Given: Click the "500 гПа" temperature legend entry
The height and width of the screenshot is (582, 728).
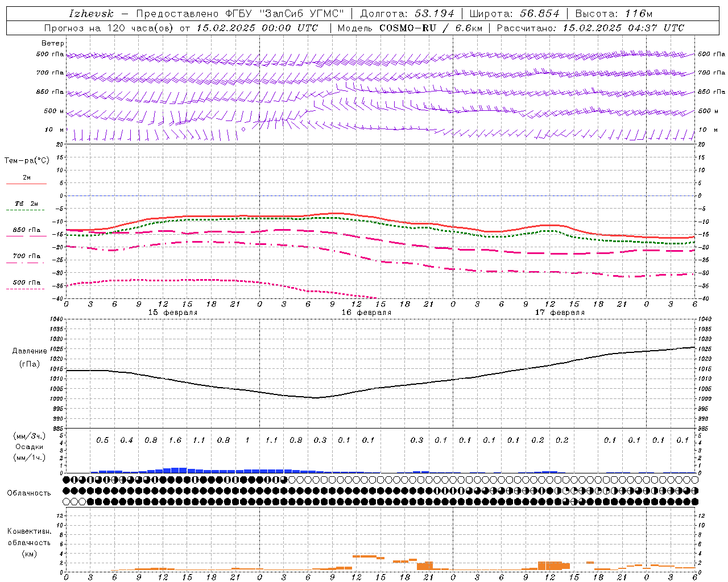Looking at the screenshot, I should [27, 282].
